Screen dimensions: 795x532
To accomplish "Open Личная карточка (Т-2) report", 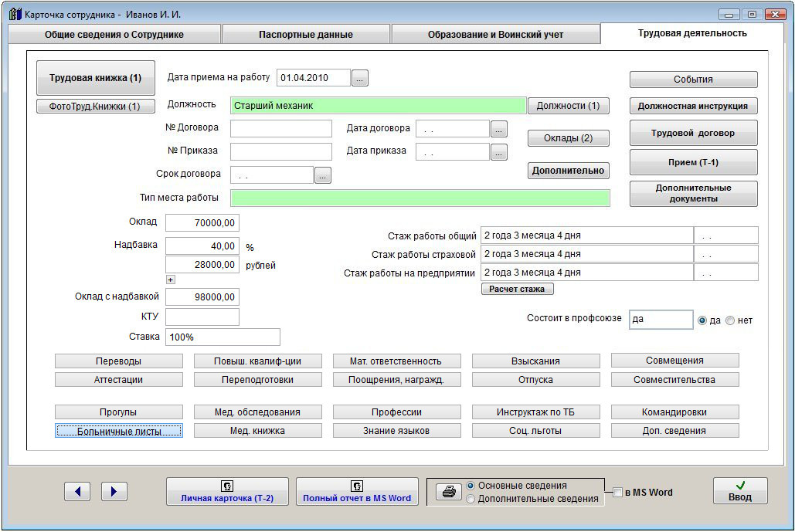I will tap(227, 492).
